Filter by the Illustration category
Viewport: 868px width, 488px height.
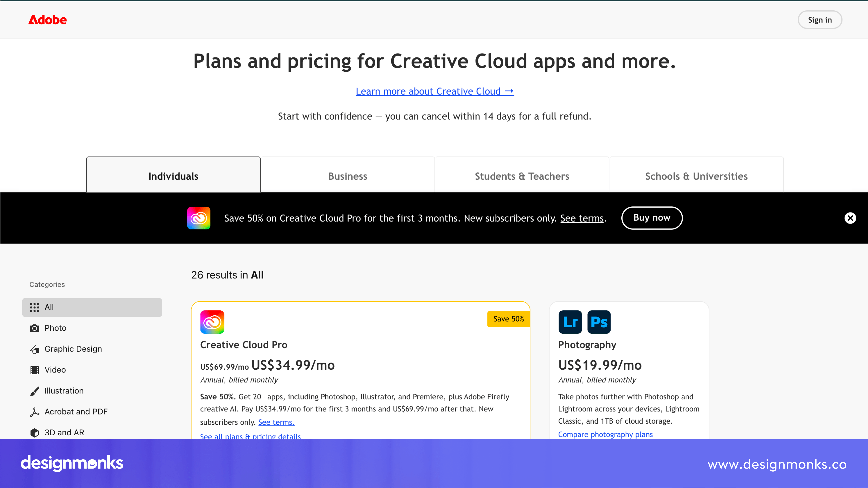(x=92, y=391)
